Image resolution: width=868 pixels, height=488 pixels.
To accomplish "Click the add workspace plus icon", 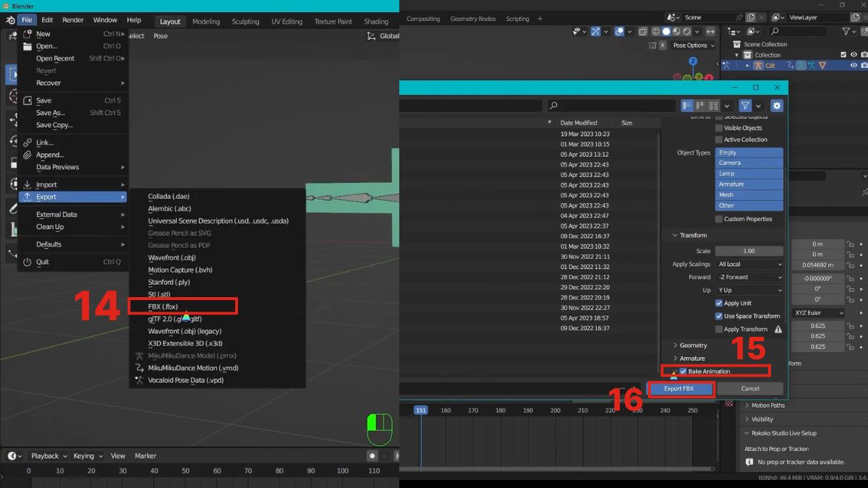I will pos(540,19).
